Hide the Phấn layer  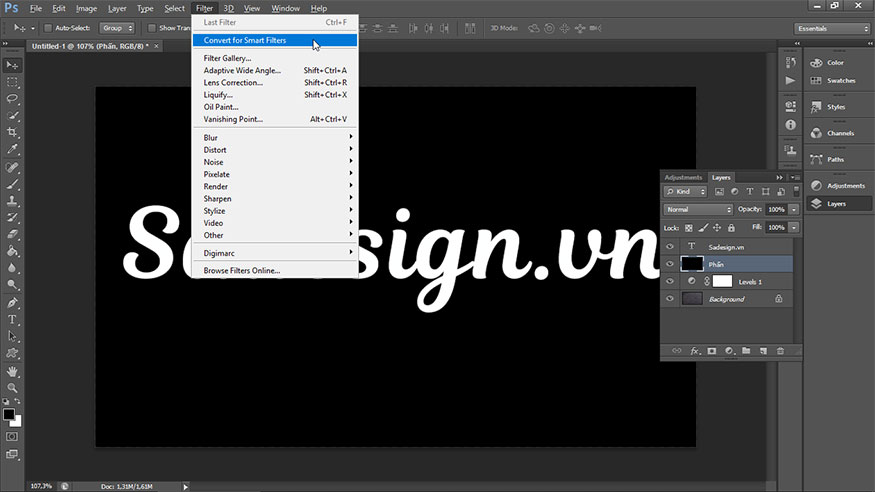(670, 264)
